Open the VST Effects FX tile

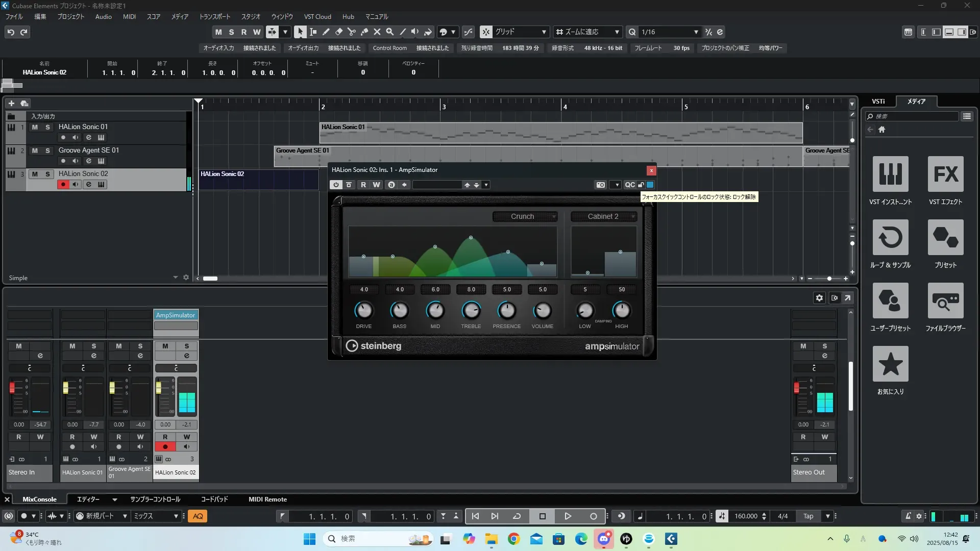945,174
